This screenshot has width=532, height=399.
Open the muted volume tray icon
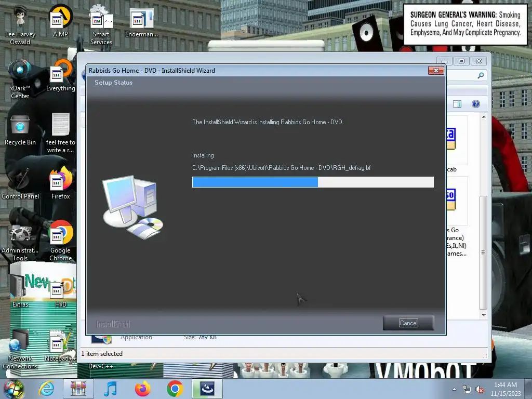tap(480, 390)
